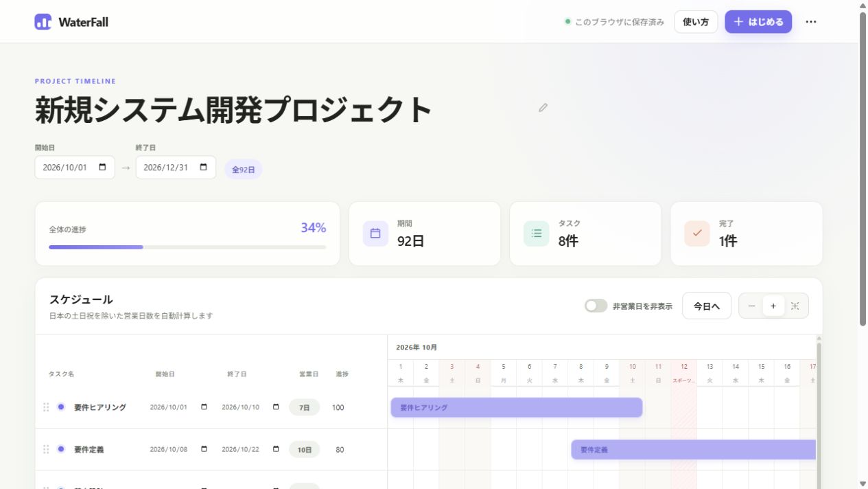The height and width of the screenshot is (489, 868).
Task: Click the list icon on タスク card
Action: [537, 234]
